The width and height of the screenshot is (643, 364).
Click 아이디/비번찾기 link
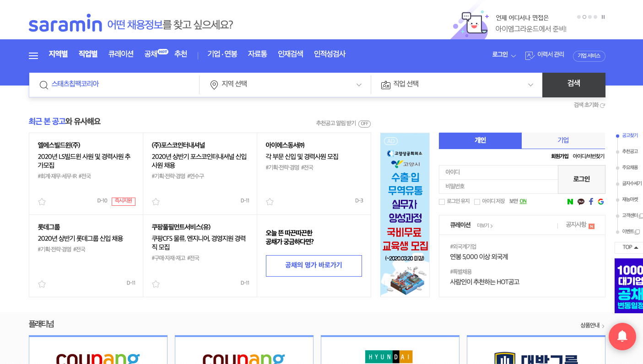[589, 156]
